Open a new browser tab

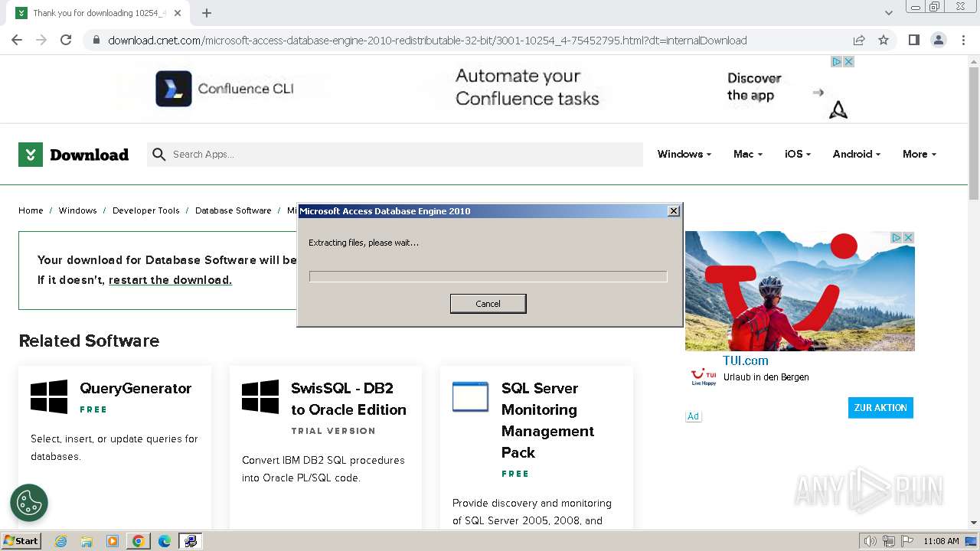pyautogui.click(x=207, y=13)
